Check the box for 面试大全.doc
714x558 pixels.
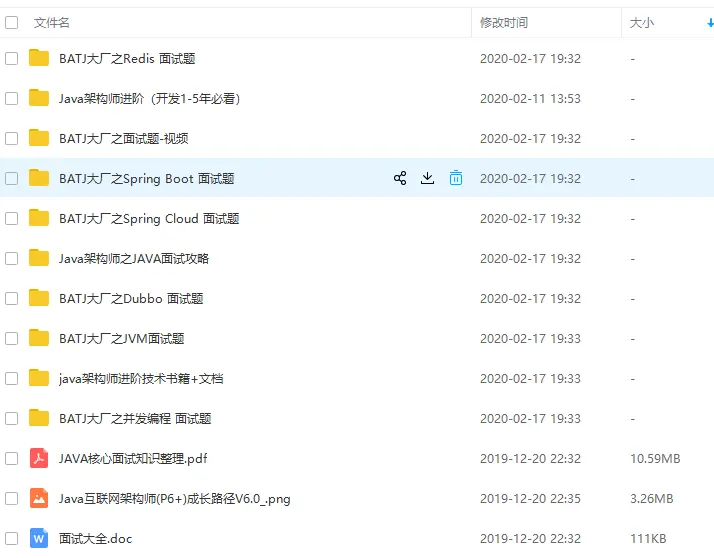11,538
